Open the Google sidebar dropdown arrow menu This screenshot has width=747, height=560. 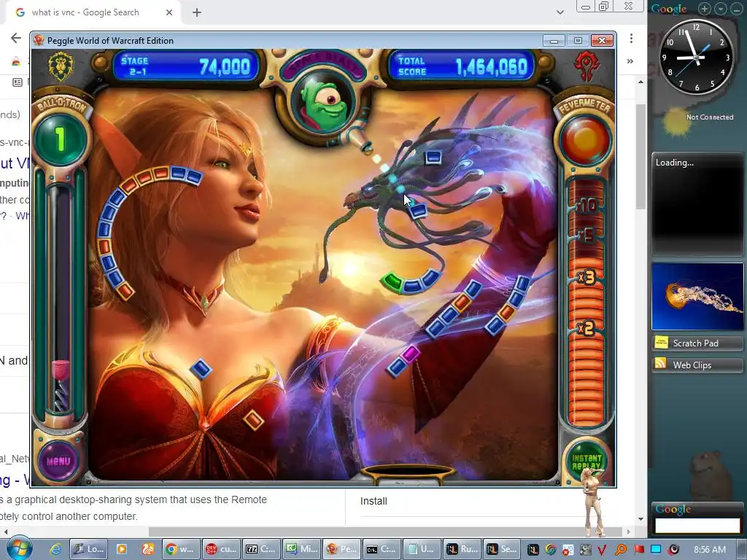click(x=721, y=9)
